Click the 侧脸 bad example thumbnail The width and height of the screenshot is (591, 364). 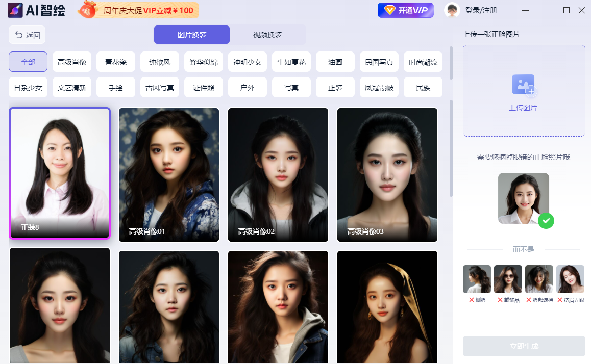pyautogui.click(x=477, y=279)
